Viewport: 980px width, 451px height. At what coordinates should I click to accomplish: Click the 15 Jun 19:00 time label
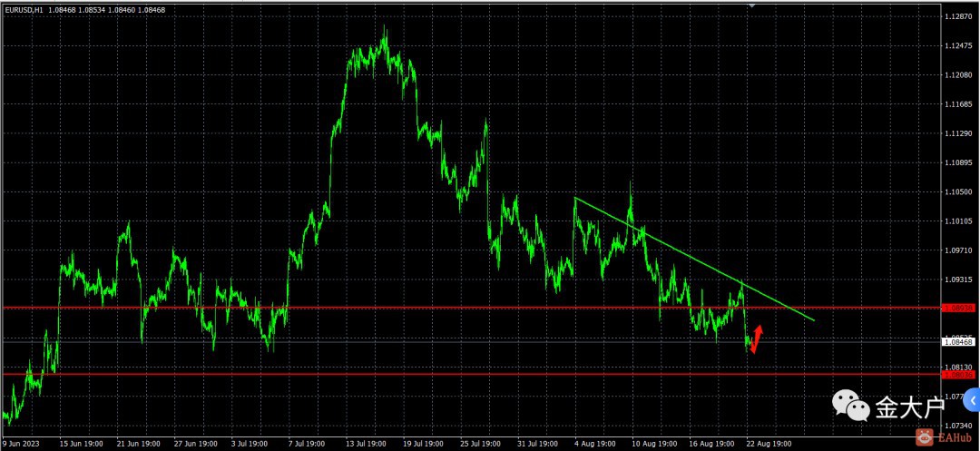(x=82, y=444)
